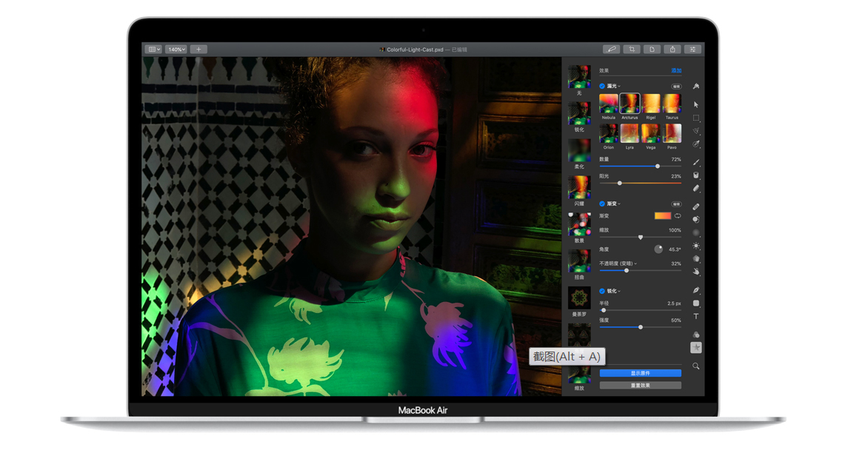Disable the 渐变 effect checkbox

coord(601,204)
